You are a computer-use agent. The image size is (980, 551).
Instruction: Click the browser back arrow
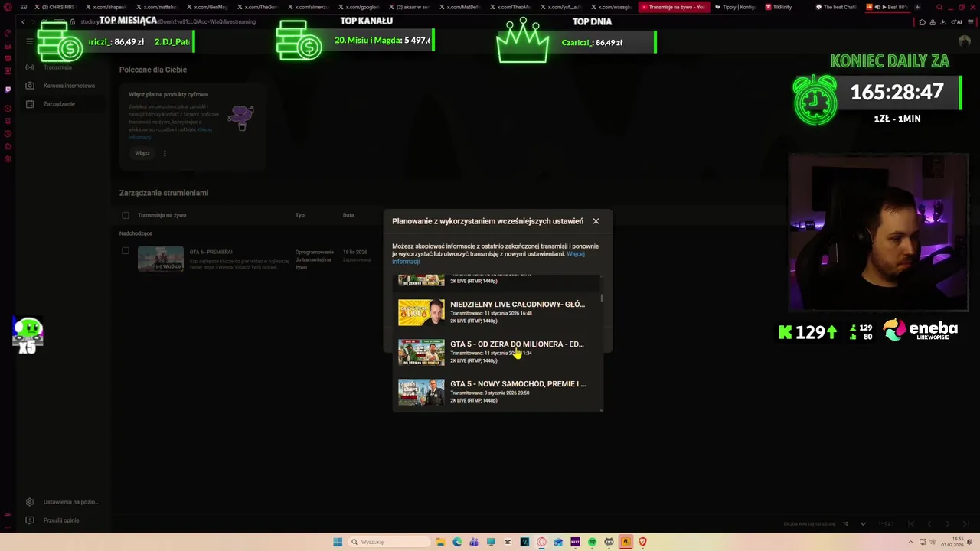click(x=23, y=22)
